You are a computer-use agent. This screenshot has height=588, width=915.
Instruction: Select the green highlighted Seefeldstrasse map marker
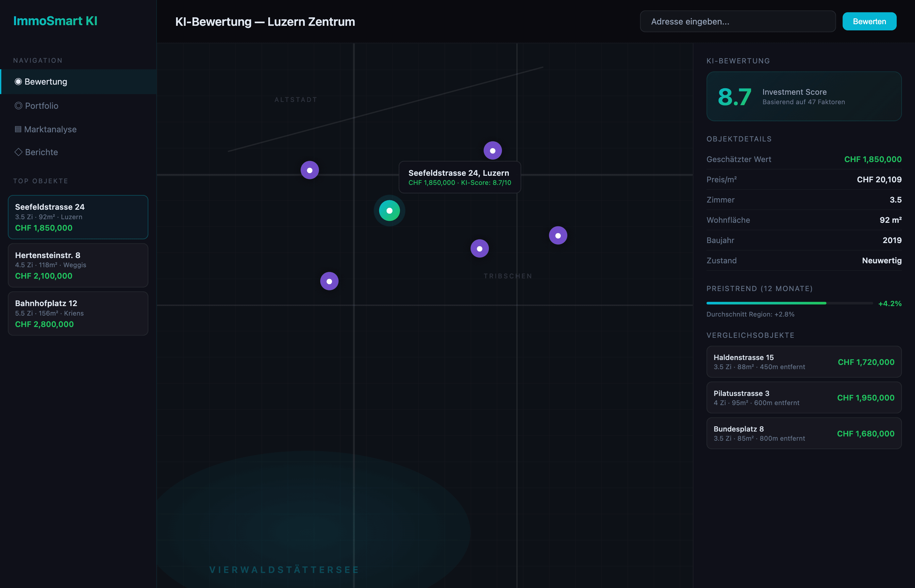[389, 211]
